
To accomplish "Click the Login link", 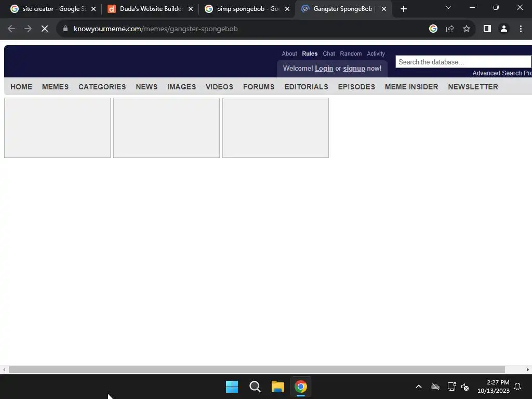I will pos(324,69).
